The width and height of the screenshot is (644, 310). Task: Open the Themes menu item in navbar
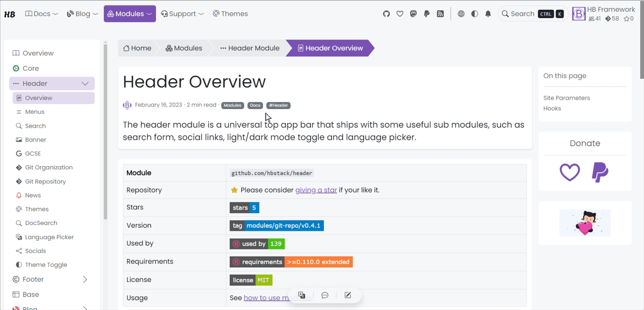pyautogui.click(x=230, y=14)
